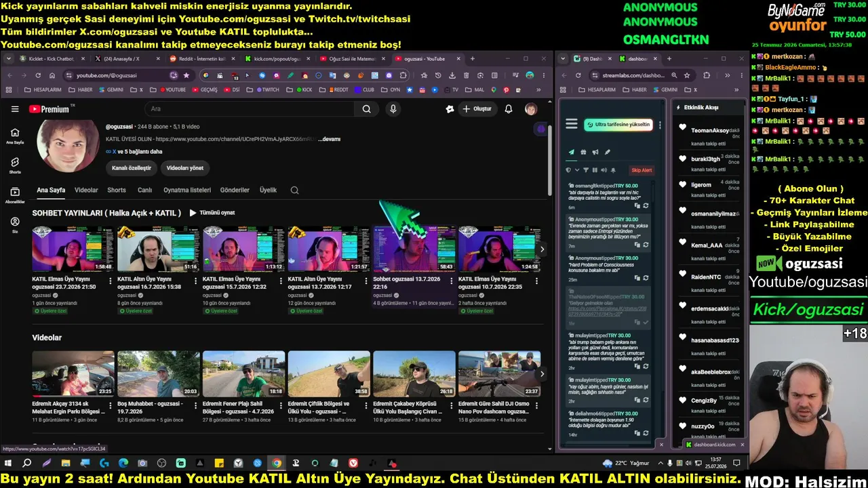Click the Chrome icon in the taskbar

click(x=277, y=464)
